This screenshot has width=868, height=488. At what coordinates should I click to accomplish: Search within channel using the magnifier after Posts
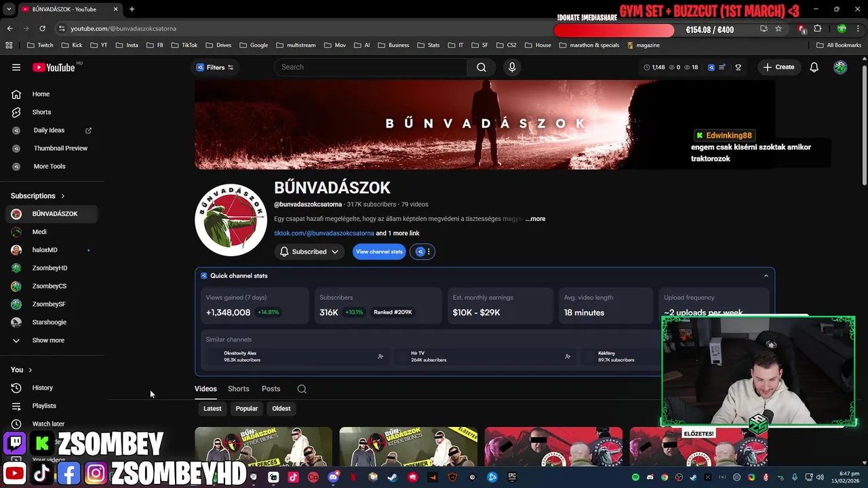pyautogui.click(x=302, y=389)
